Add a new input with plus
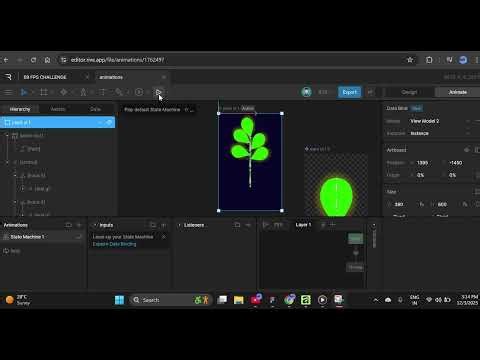 (164, 225)
